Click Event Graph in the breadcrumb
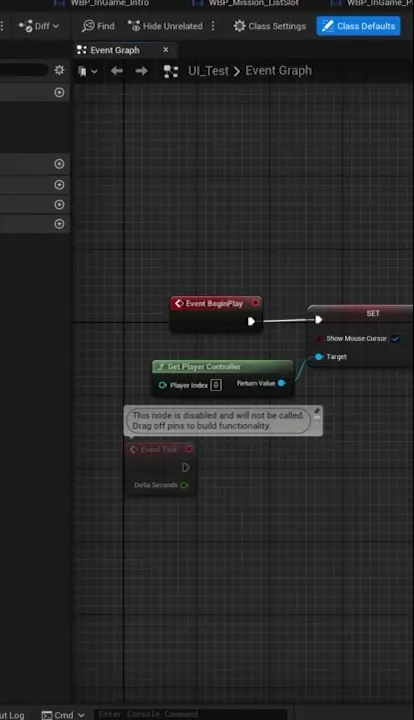The image size is (414, 720). [x=279, y=71]
